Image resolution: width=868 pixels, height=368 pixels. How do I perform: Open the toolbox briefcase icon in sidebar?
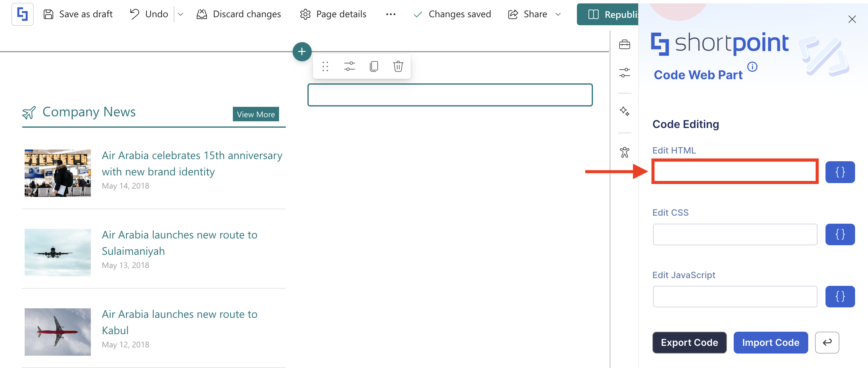click(624, 44)
